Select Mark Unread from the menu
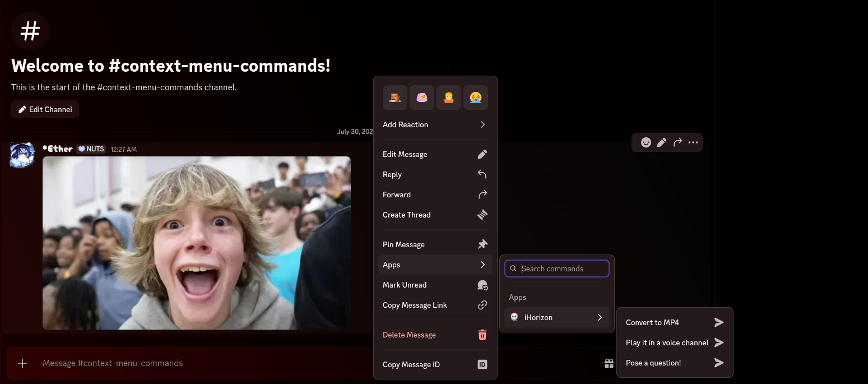This screenshot has width=868, height=384. [x=435, y=285]
